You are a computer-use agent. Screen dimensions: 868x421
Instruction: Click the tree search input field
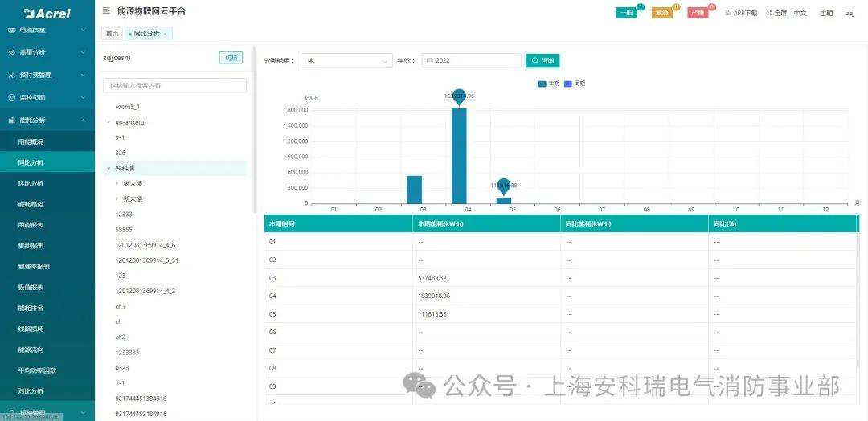(175, 85)
